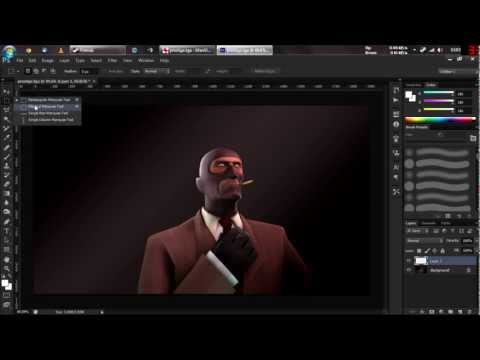
Task: Hide the Background layer eye icon
Action: point(409,270)
